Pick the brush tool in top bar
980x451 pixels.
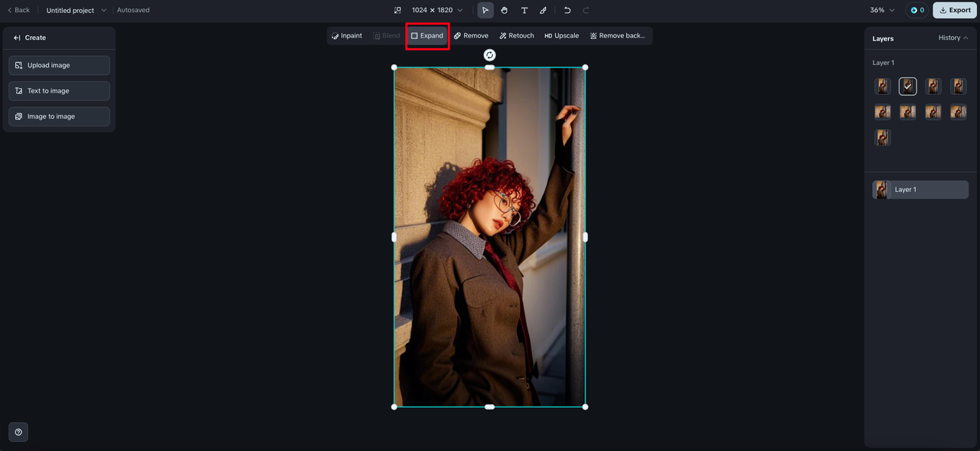pyautogui.click(x=544, y=10)
